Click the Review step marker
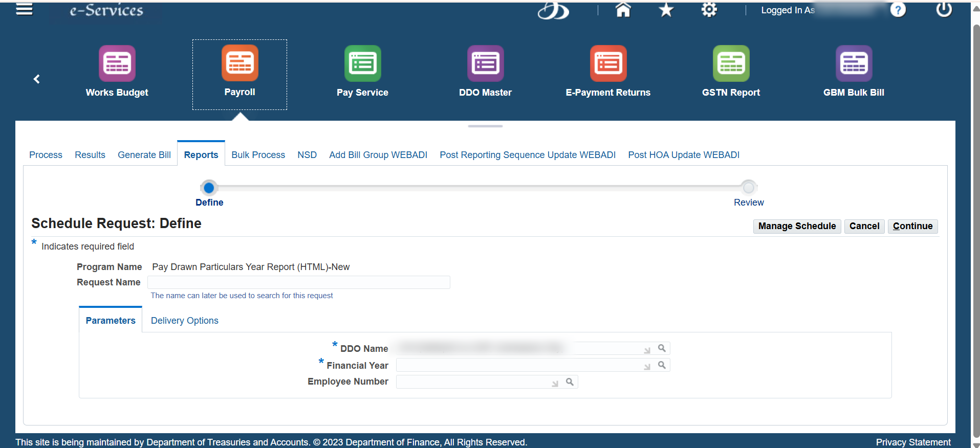Screen dimensions: 980x448 click(x=748, y=187)
